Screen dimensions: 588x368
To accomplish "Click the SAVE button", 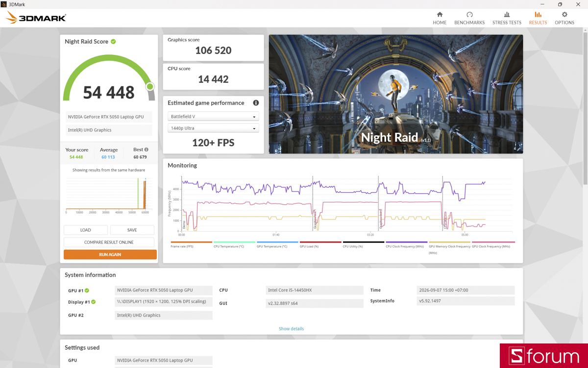I will pyautogui.click(x=132, y=230).
